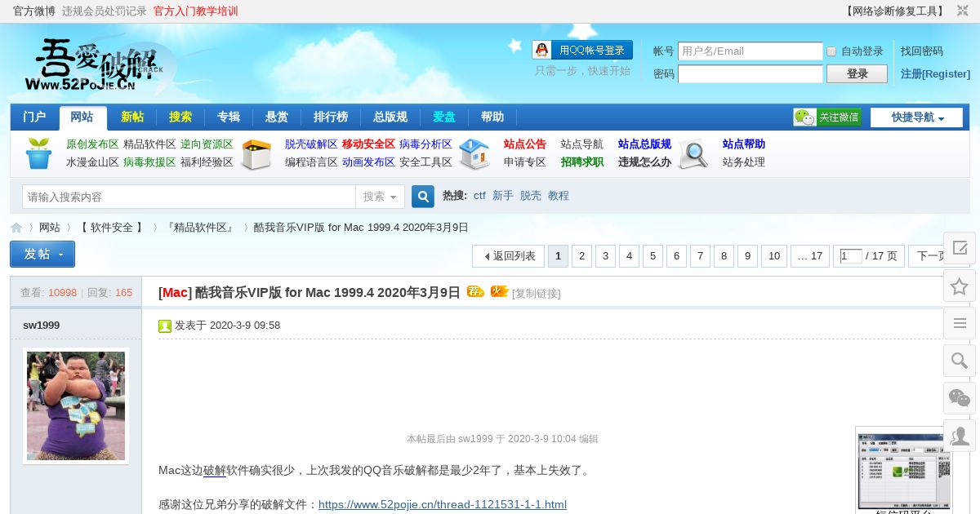Jump to last page … 17

click(x=810, y=256)
